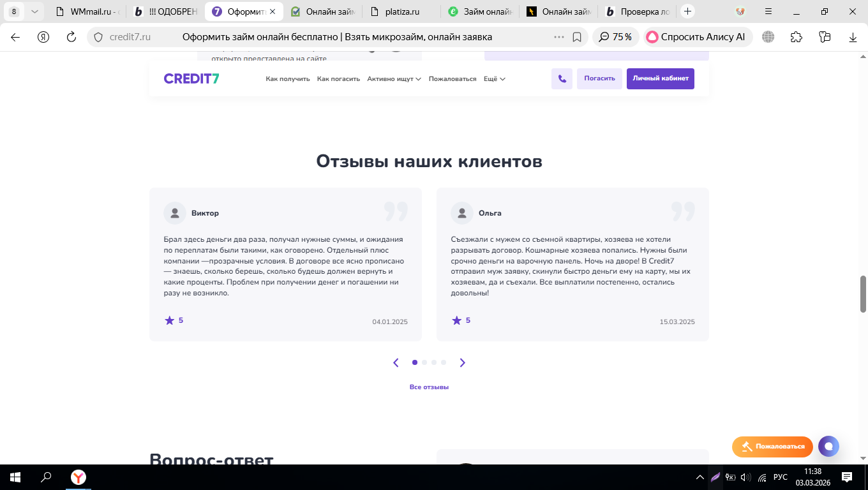Switch to the Займ онлайн tab

tap(479, 11)
